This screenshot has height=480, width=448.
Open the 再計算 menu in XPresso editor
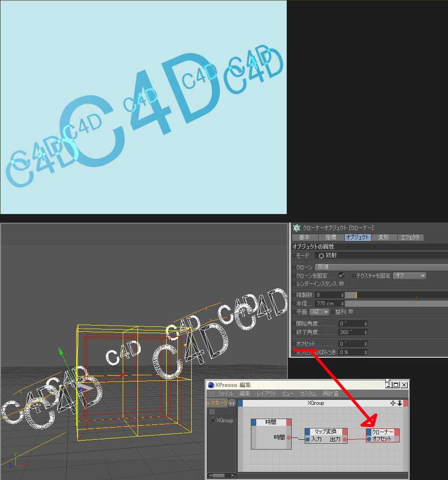(x=331, y=394)
